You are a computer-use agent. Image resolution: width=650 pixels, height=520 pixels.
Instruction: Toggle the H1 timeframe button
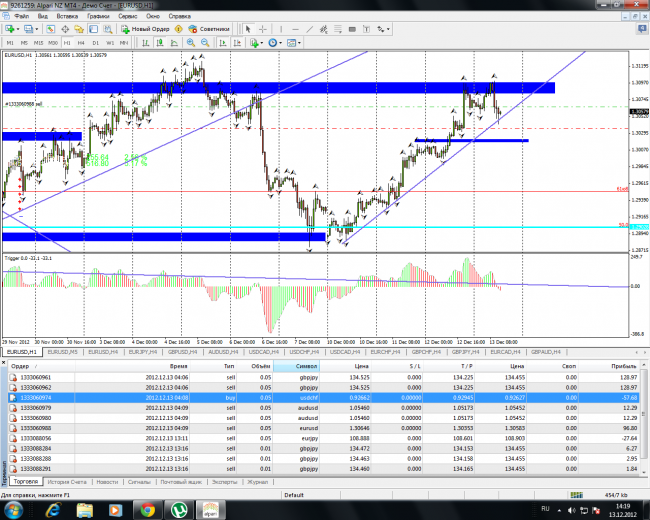click(x=67, y=44)
